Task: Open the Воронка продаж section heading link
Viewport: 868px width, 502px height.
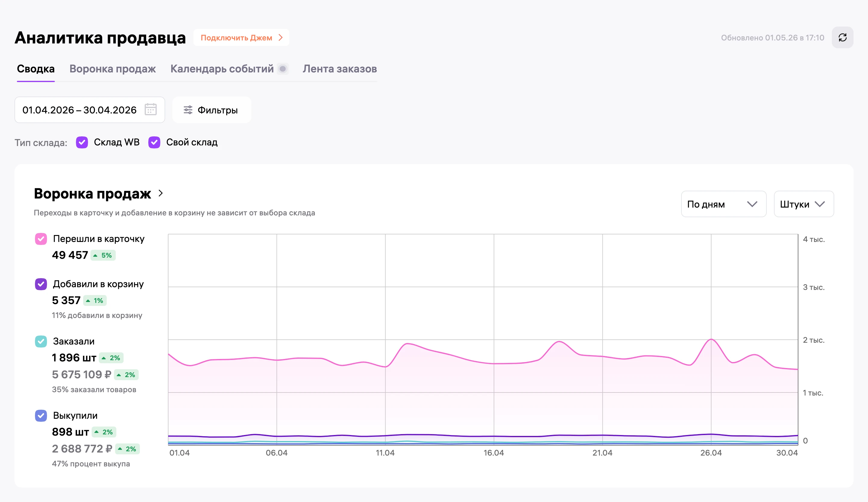Action: (92, 193)
